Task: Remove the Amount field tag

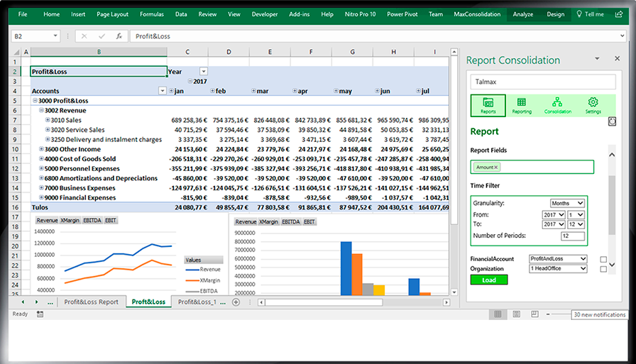Action: (x=495, y=167)
